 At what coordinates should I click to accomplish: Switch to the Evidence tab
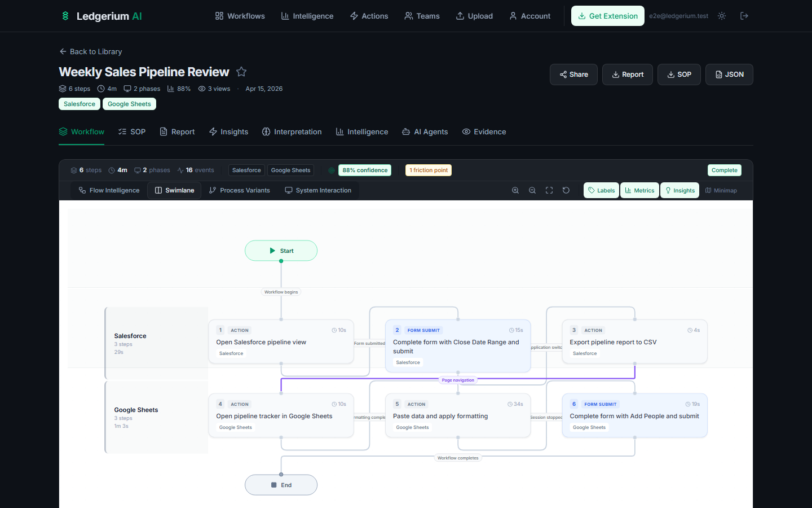(484, 132)
